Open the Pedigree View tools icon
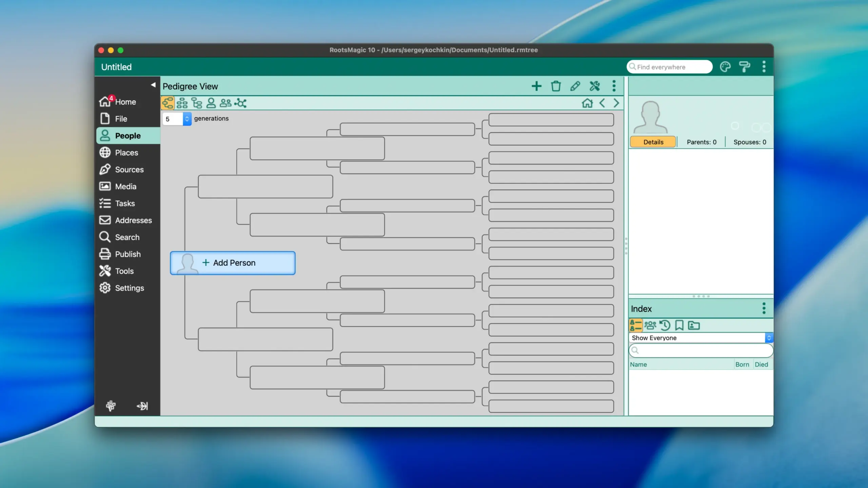This screenshot has height=488, width=868. coord(594,86)
